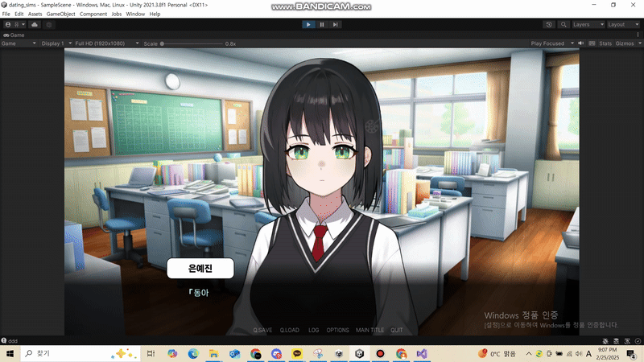Click the Play button in Unity toolbar
This screenshot has height=362, width=644.
tap(308, 25)
